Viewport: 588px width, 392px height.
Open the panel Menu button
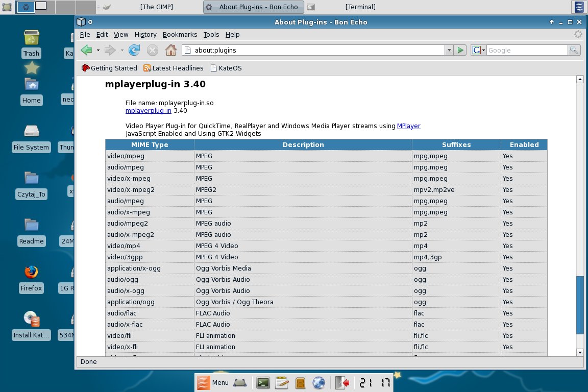[213, 383]
